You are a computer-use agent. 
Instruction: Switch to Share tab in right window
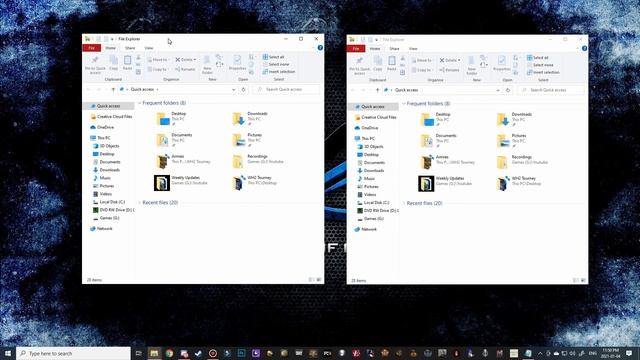pyautogui.click(x=394, y=49)
